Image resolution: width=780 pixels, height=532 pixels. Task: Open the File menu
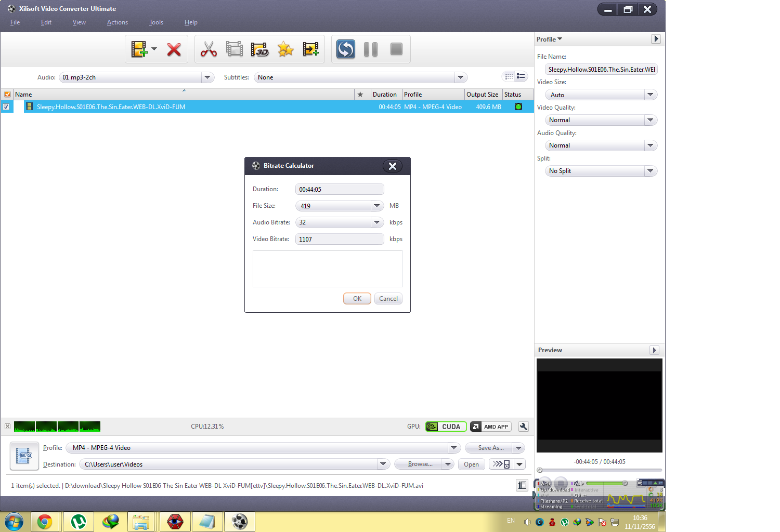pyautogui.click(x=15, y=22)
